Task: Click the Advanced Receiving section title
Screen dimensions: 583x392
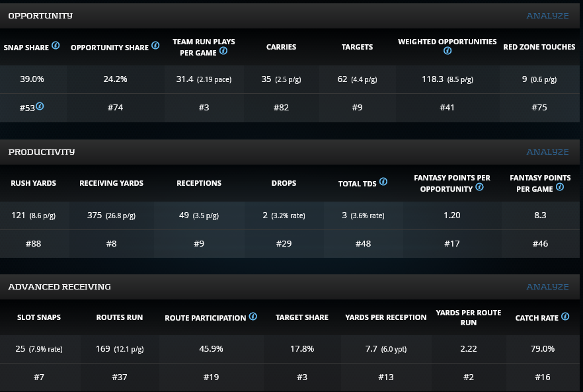Action: click(x=59, y=287)
